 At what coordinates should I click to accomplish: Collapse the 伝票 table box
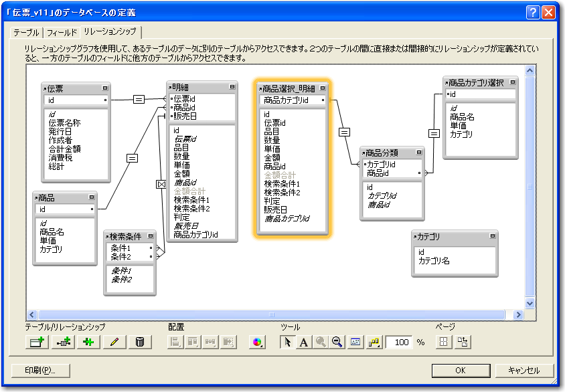point(104,88)
